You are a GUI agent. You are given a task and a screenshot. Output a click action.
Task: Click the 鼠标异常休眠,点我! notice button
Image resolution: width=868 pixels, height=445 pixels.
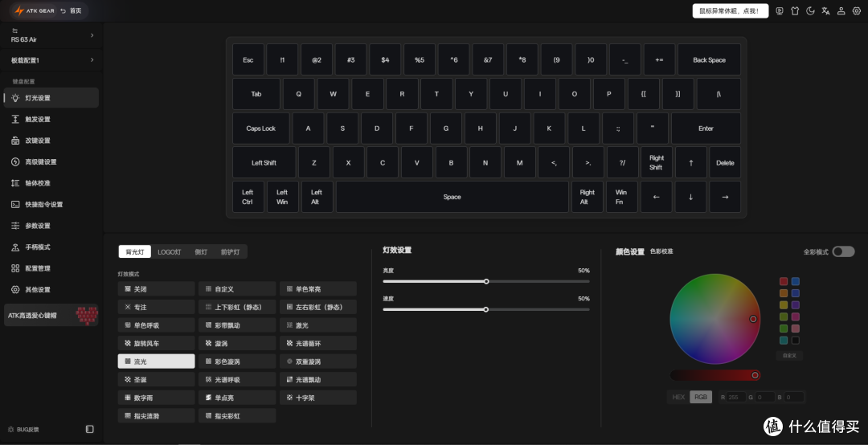click(730, 11)
